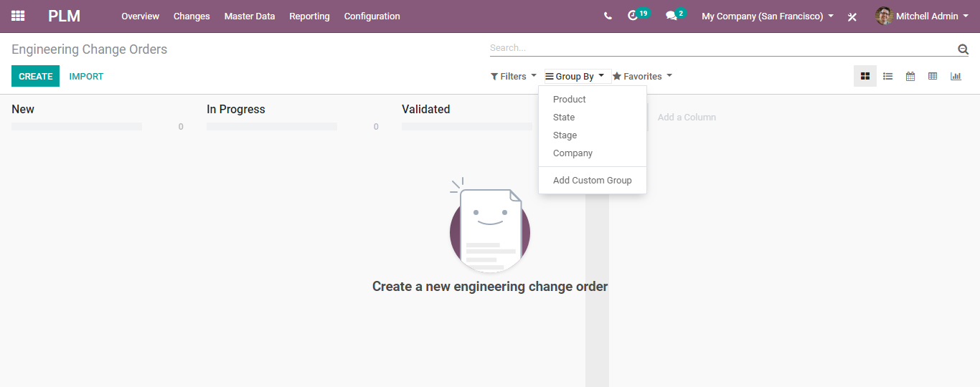The image size is (980, 387).
Task: Click the debug tools icon
Action: pyautogui.click(x=852, y=16)
